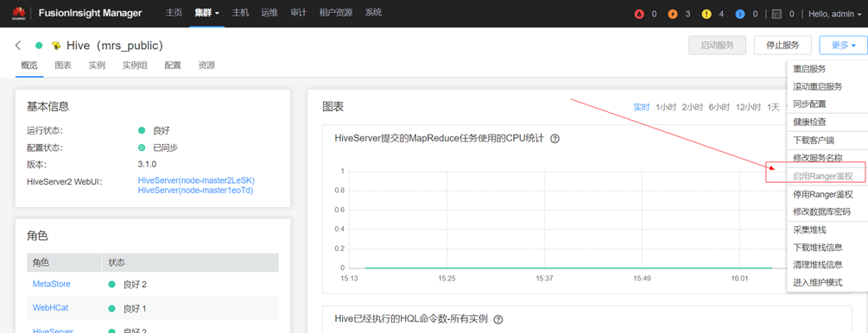868x333 pixels.
Task: Select the 2小时 chart time range
Action: point(693,107)
